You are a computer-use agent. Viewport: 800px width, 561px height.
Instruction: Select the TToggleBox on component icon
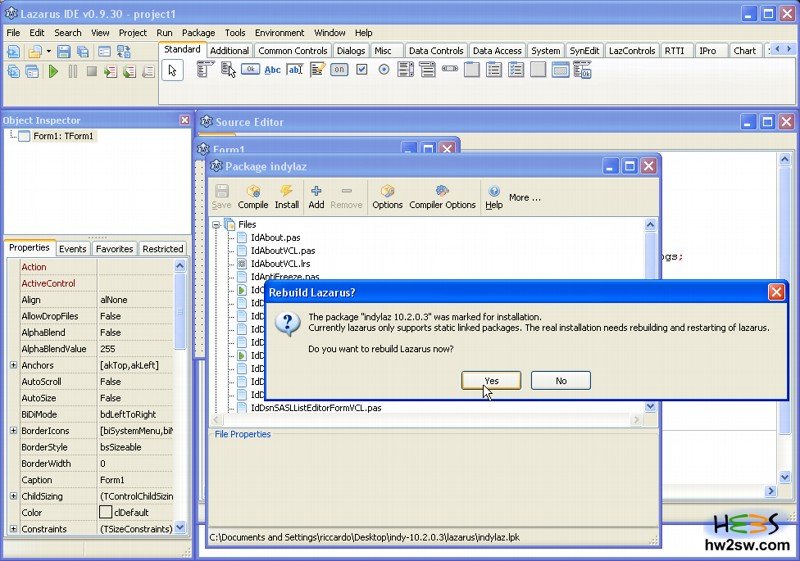[x=339, y=69]
